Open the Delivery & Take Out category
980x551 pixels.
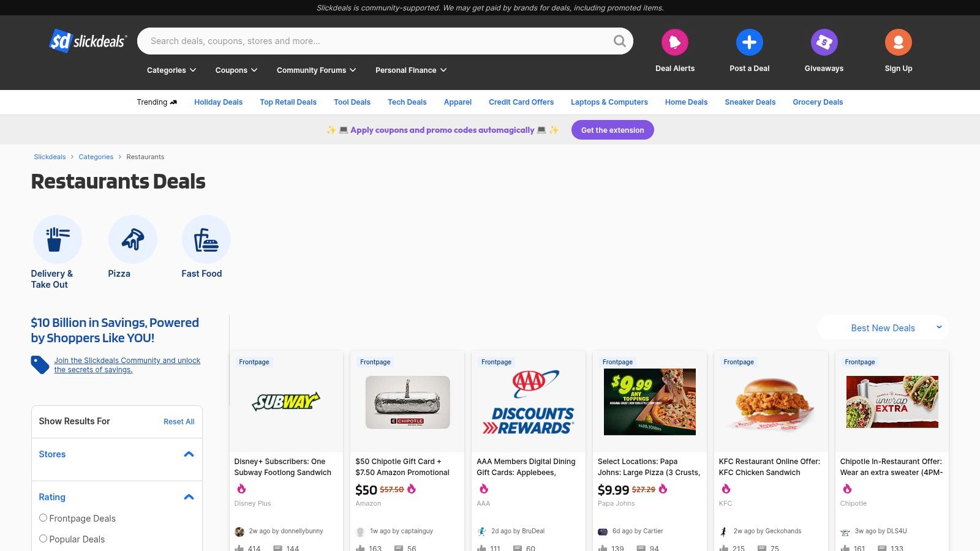point(58,239)
